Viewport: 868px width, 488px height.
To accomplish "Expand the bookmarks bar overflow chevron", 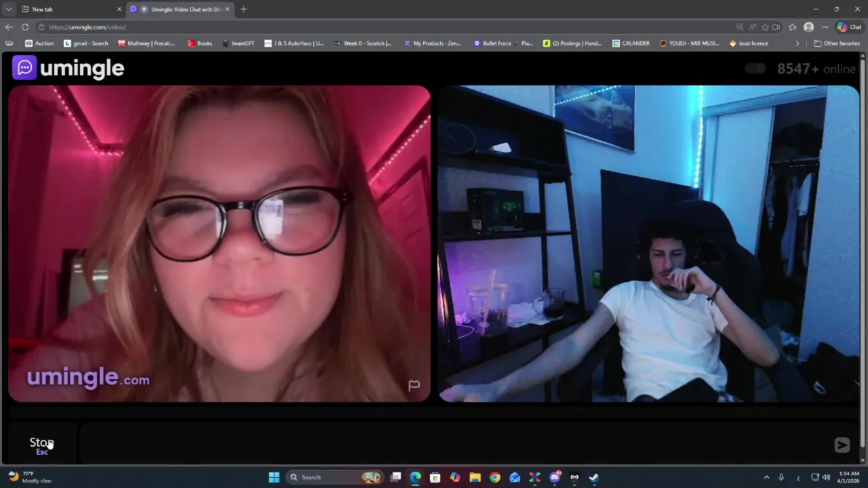I will [797, 43].
